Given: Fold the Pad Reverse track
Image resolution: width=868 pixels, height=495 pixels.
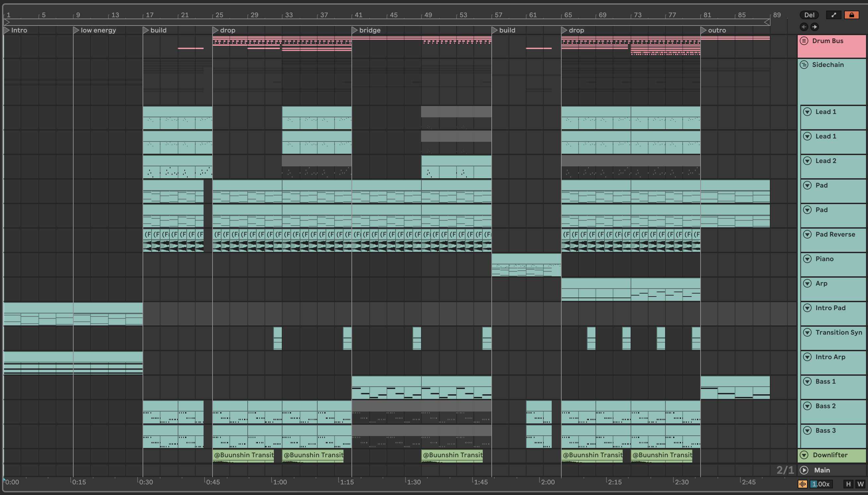Looking at the screenshot, I should coord(807,234).
